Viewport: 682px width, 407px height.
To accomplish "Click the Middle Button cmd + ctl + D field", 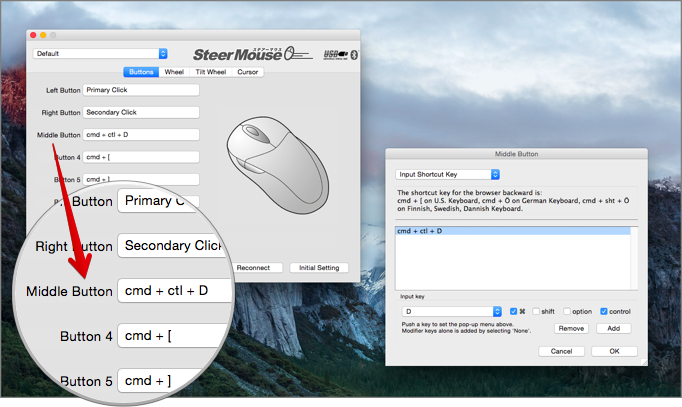I will coord(141,135).
